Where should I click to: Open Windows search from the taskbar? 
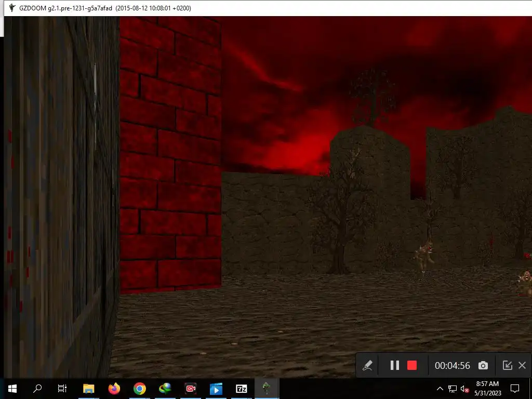(37, 389)
